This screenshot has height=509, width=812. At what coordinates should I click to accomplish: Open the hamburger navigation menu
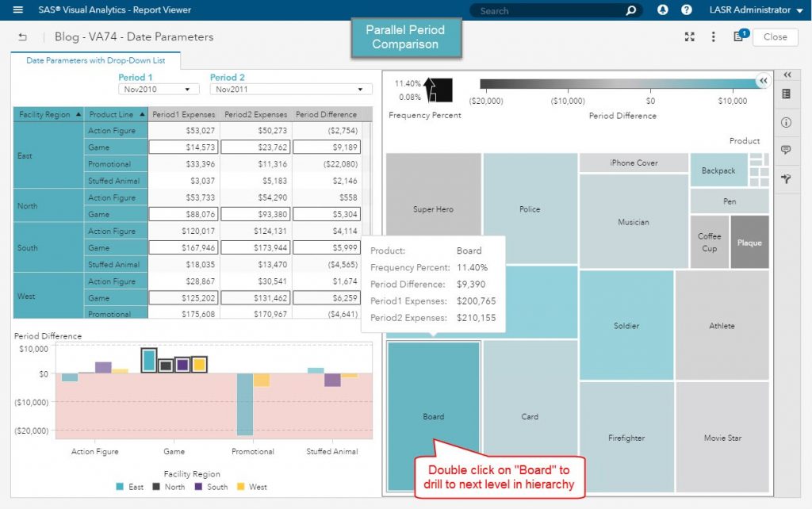pyautogui.click(x=17, y=10)
